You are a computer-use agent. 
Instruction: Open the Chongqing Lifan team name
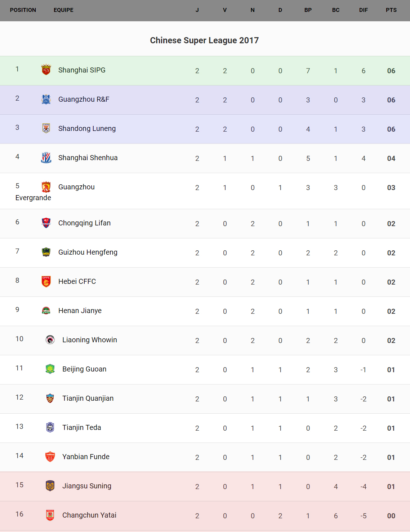(84, 223)
